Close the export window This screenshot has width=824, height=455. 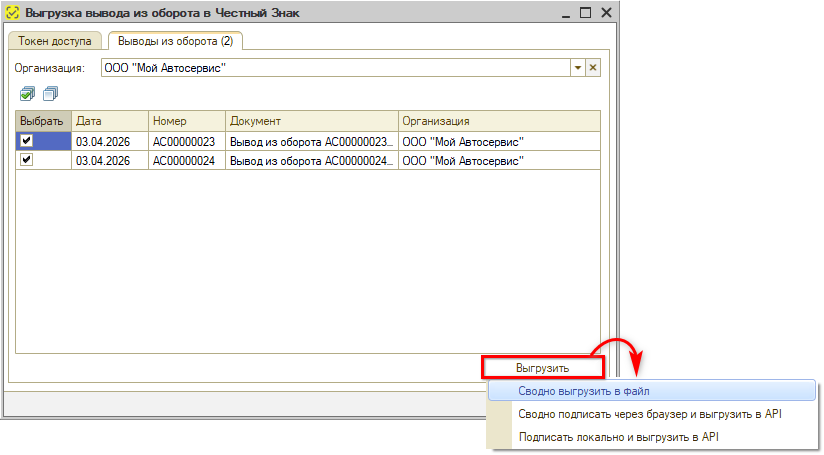605,13
